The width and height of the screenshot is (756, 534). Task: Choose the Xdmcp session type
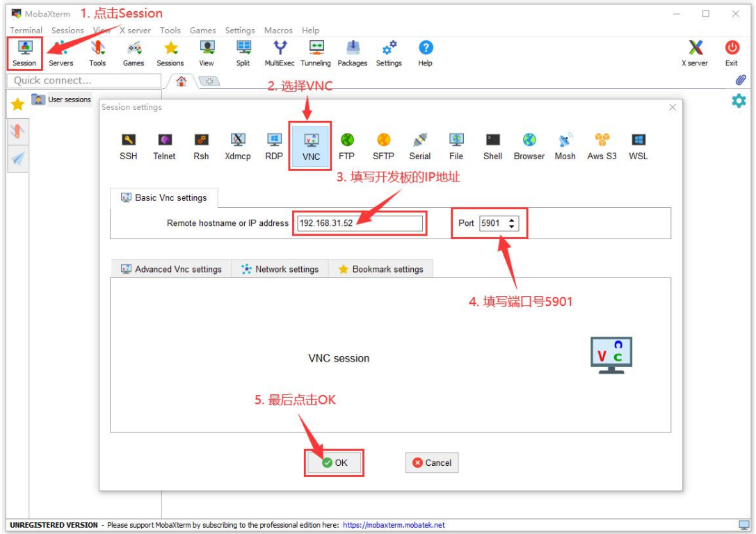[238, 147]
